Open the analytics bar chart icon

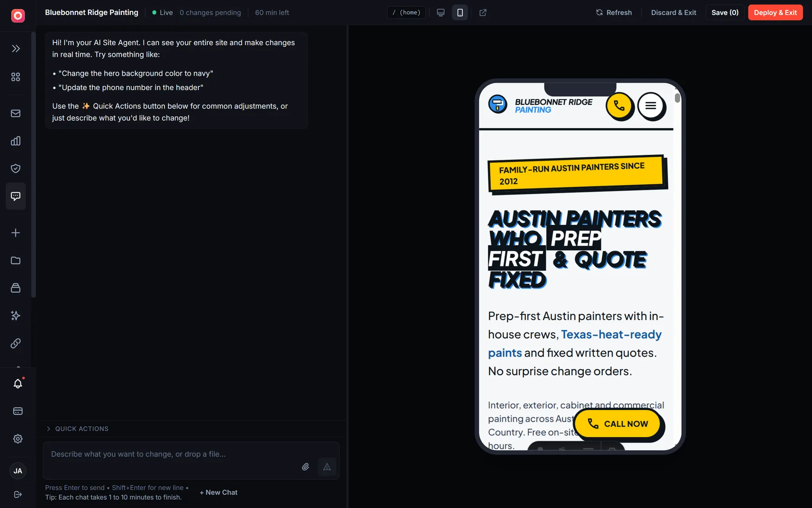tap(16, 141)
